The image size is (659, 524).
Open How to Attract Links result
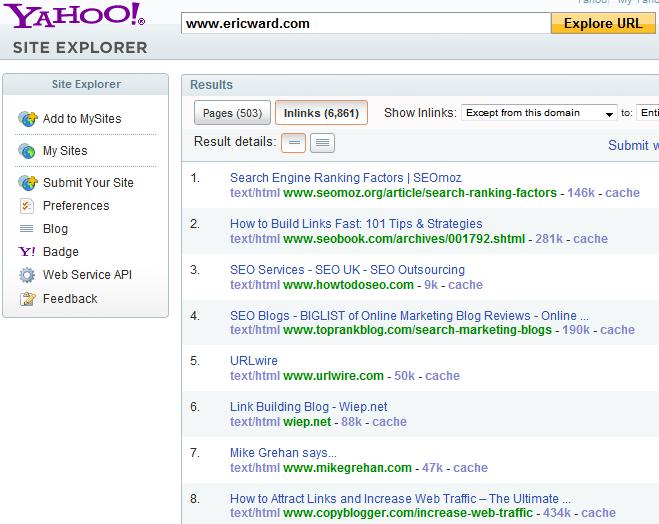(401, 498)
